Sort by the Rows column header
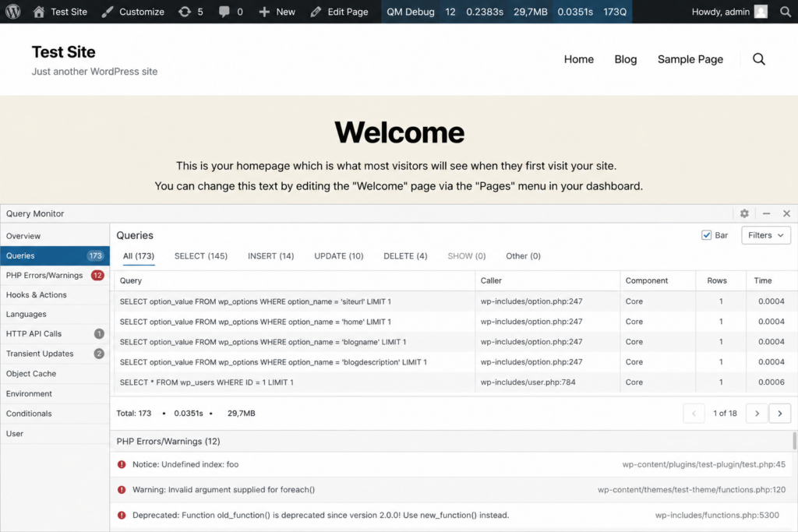 (717, 280)
